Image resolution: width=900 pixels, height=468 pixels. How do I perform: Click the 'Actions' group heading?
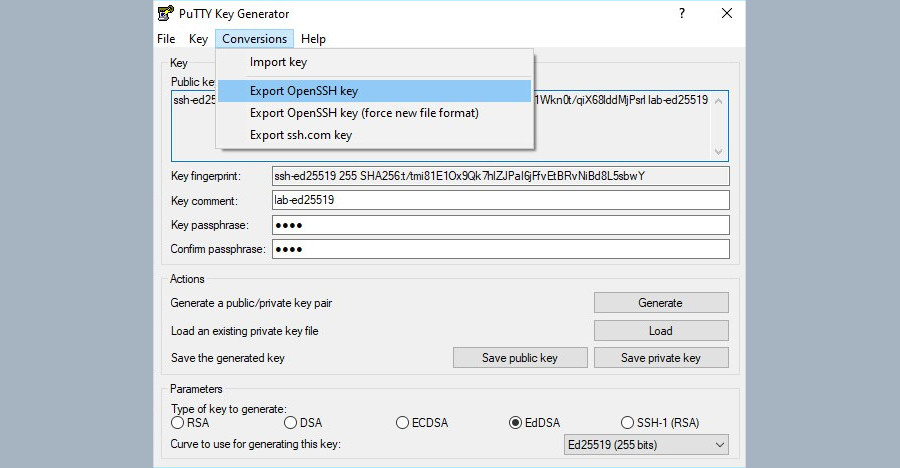click(187, 279)
